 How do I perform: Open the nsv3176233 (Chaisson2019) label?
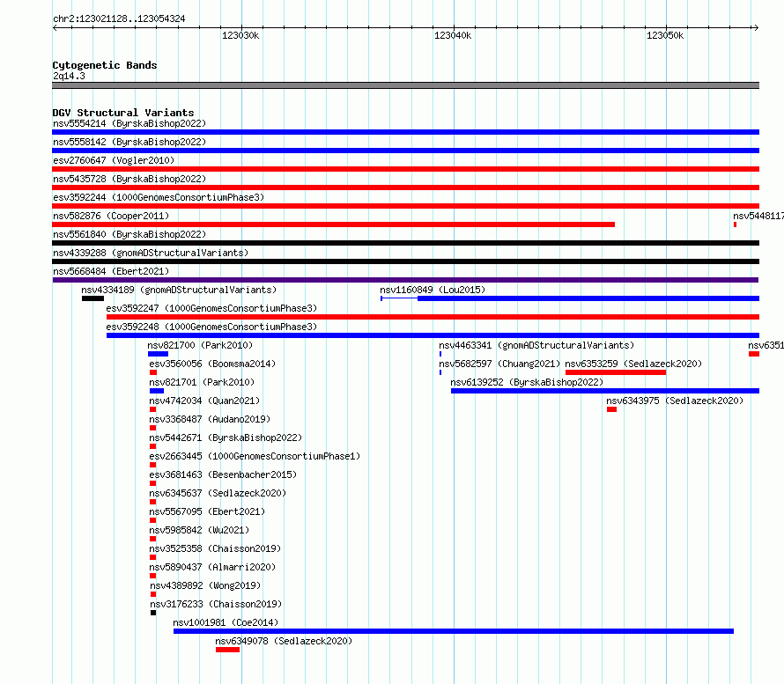coord(216,604)
